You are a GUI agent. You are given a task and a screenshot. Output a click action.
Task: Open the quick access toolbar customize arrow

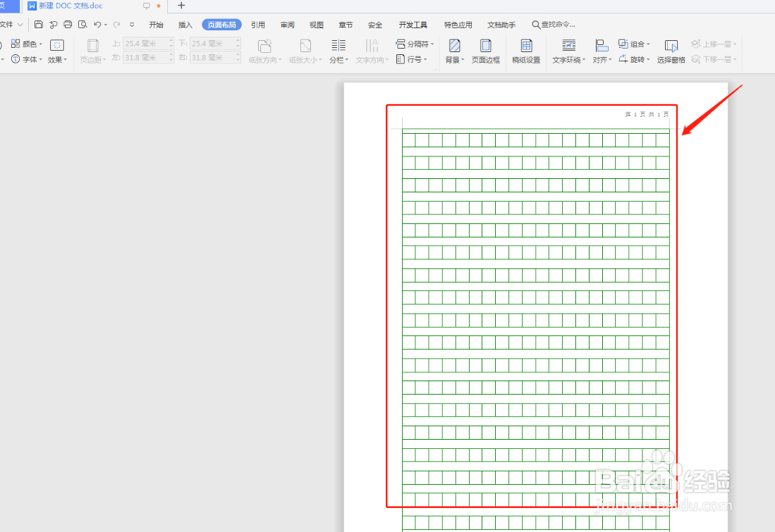[132, 25]
